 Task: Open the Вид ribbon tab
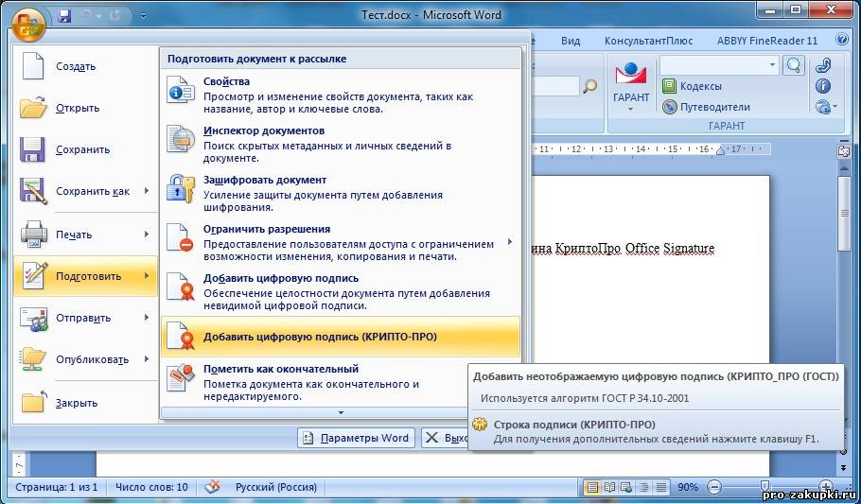[571, 41]
